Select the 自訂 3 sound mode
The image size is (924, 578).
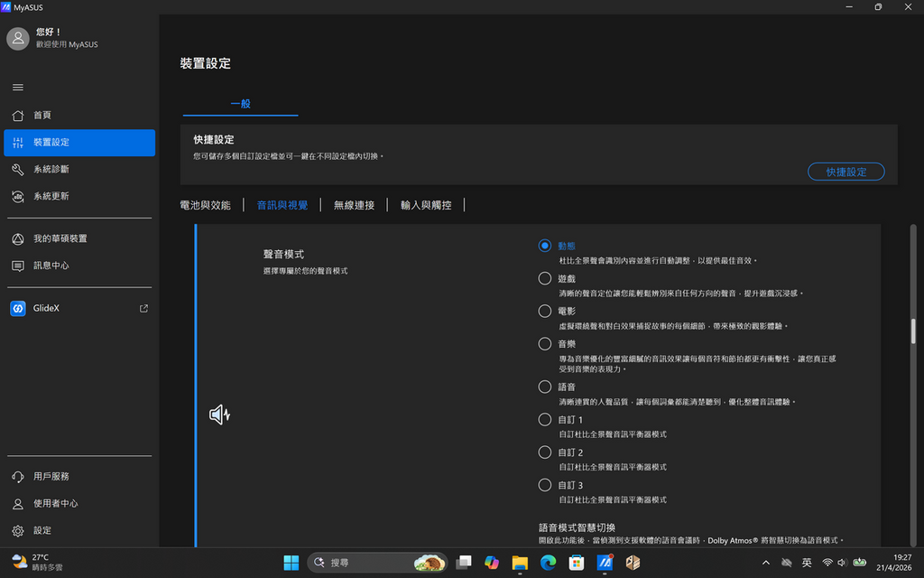tap(544, 485)
